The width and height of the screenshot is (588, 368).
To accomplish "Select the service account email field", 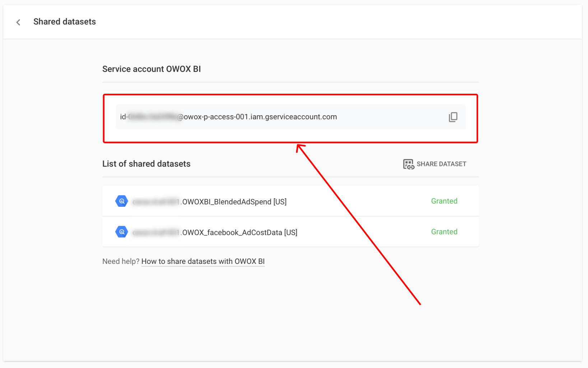I will (x=290, y=117).
